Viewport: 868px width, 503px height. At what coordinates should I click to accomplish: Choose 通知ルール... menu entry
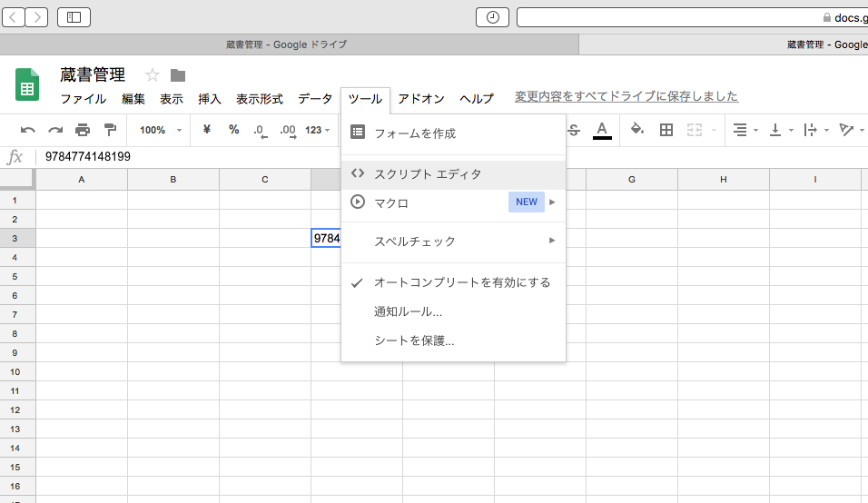408,311
